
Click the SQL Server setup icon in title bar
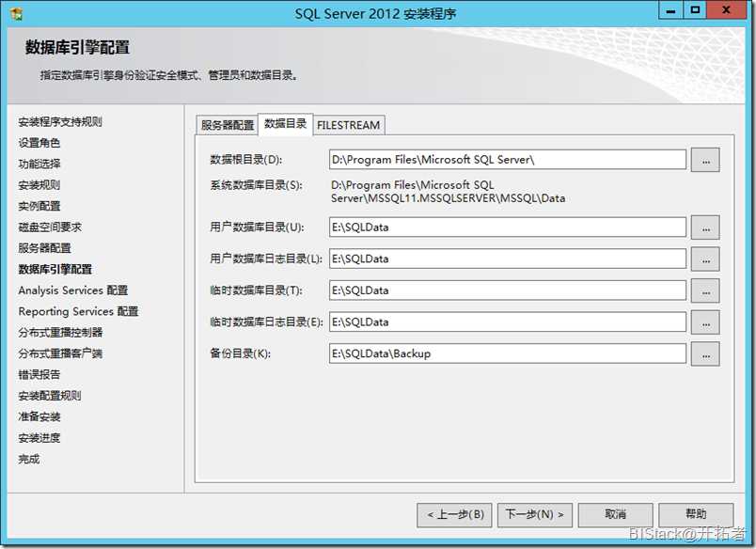click(17, 13)
